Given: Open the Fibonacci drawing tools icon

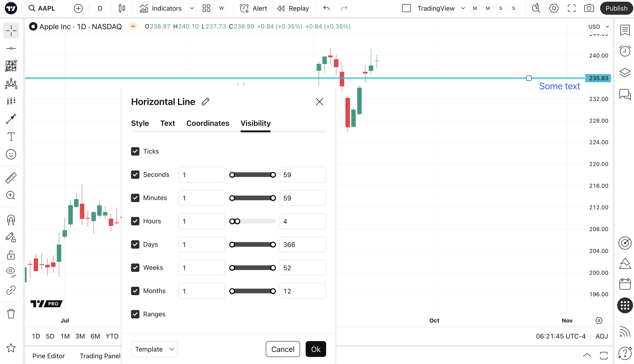Looking at the screenshot, I should tap(11, 66).
